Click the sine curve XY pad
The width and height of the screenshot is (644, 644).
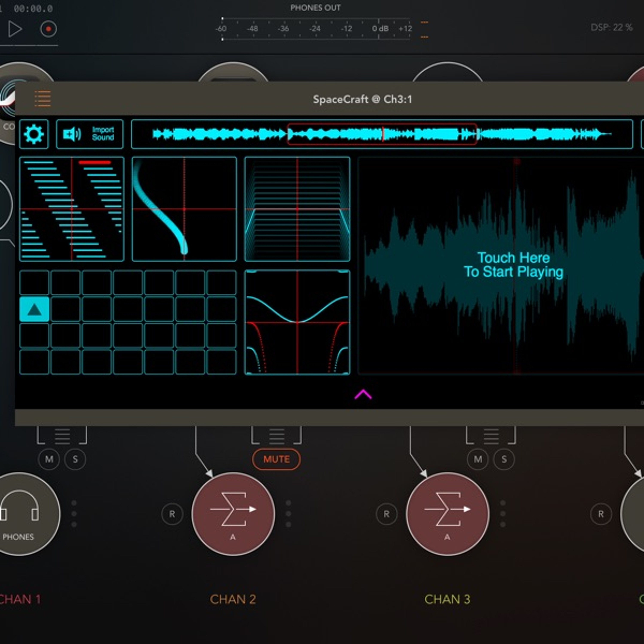pos(297,322)
